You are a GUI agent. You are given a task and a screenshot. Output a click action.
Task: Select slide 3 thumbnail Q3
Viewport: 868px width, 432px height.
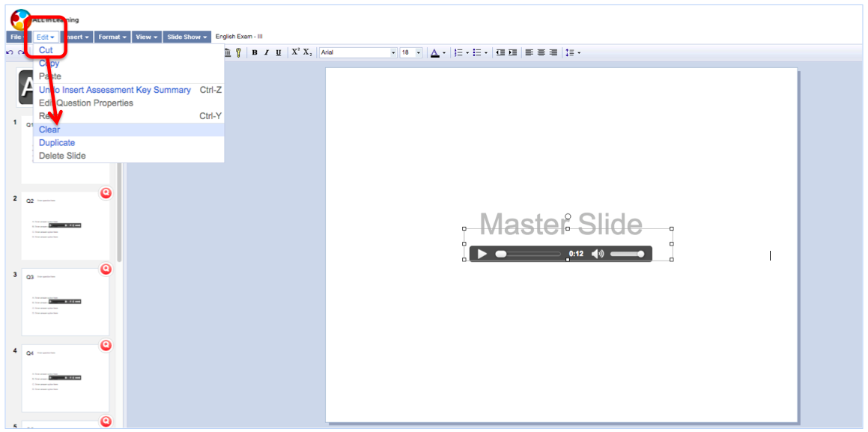click(65, 302)
